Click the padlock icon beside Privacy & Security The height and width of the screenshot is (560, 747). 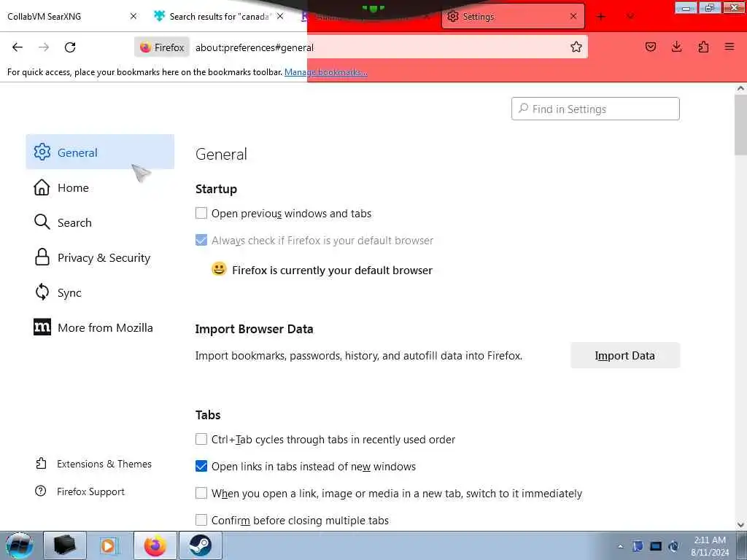click(x=42, y=257)
